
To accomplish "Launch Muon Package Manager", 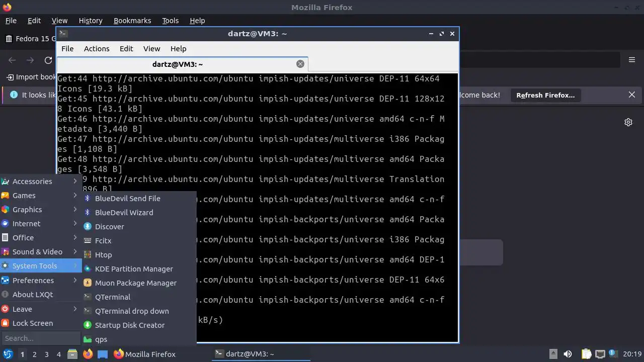I will (139, 283).
